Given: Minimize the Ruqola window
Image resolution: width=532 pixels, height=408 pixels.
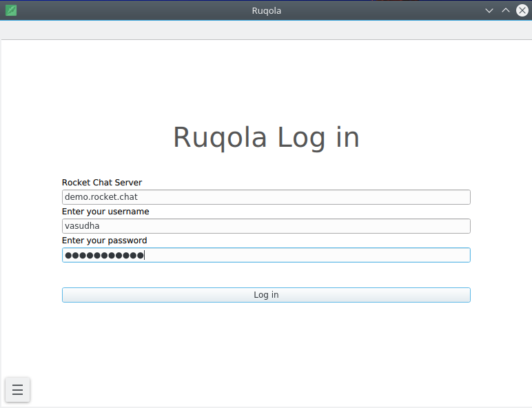Looking at the screenshot, I should coord(489,10).
